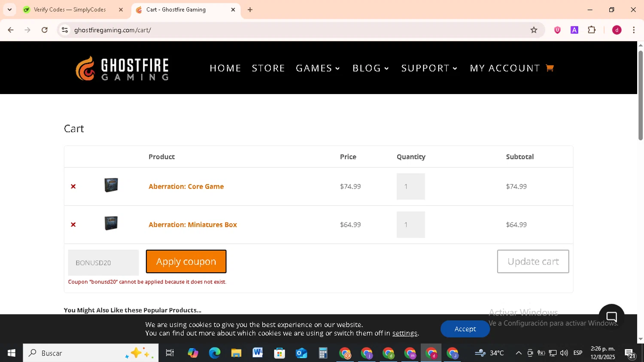Open the Aberration: Miniatures Box thumbnail
Image resolution: width=644 pixels, height=362 pixels.
(111, 223)
